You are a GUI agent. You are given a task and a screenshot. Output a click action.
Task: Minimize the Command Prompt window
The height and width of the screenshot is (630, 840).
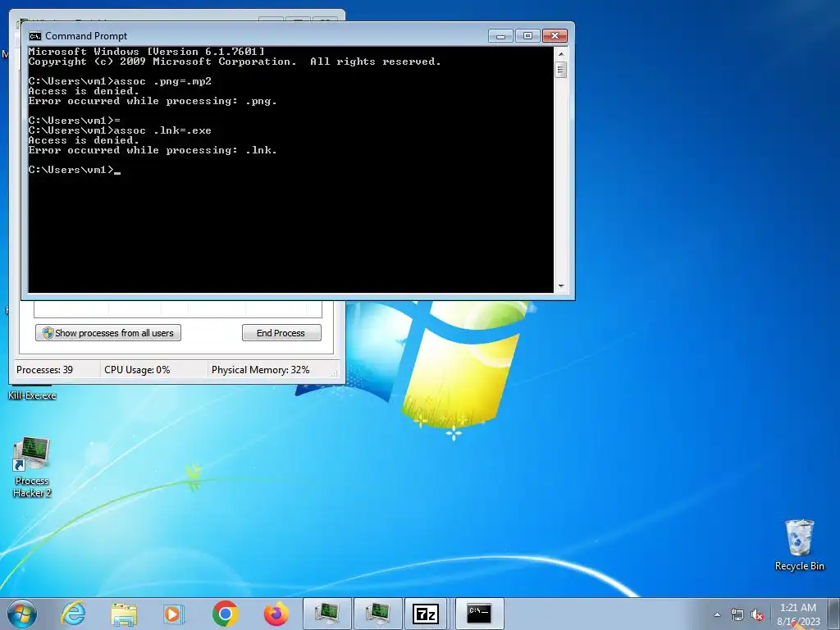[500, 36]
